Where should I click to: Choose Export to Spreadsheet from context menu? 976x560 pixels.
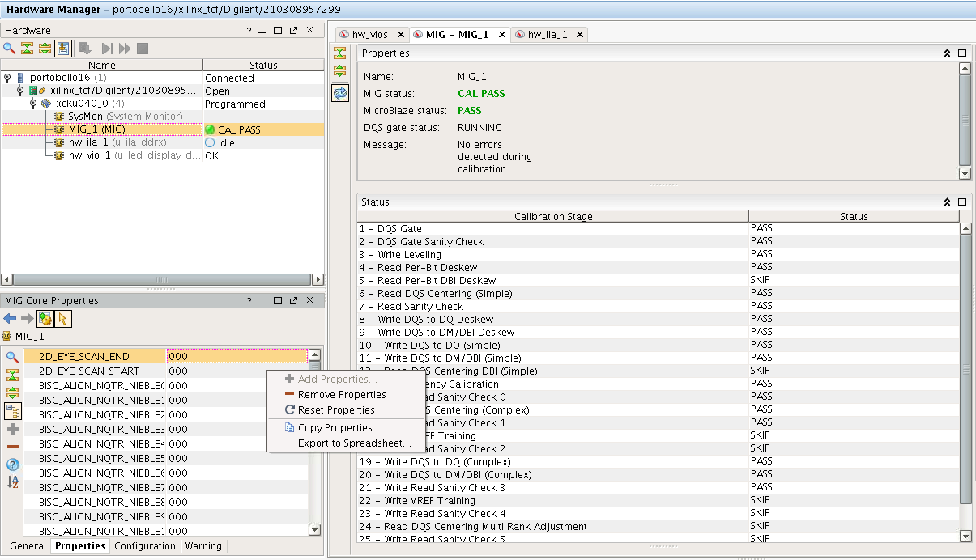pos(354,443)
